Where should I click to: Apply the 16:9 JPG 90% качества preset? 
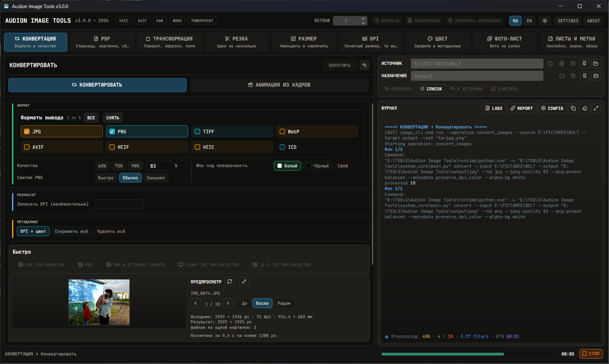click(x=281, y=265)
